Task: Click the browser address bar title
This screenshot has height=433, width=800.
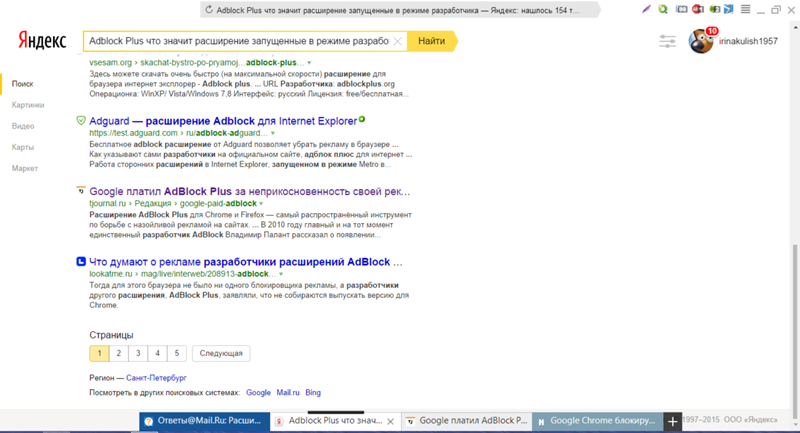Action: pos(398,10)
